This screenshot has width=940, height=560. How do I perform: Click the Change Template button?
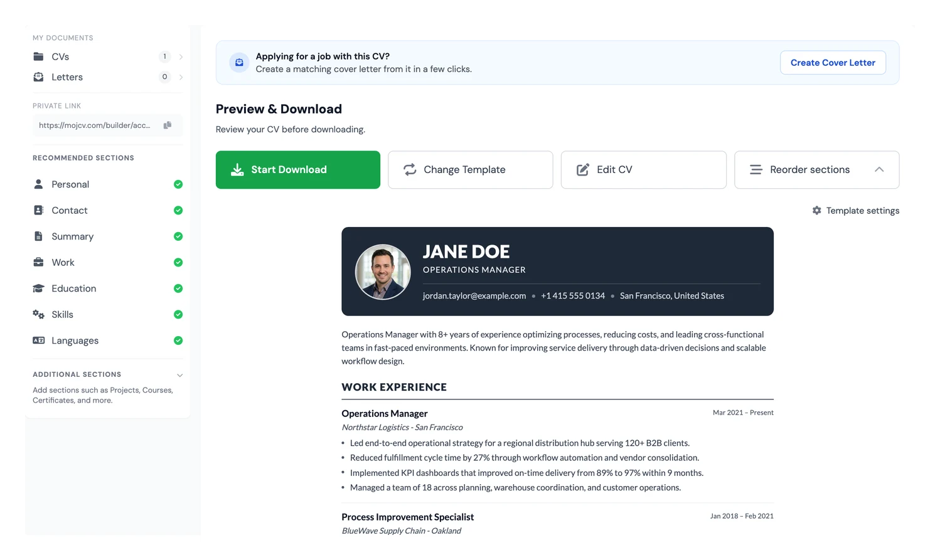471,170
